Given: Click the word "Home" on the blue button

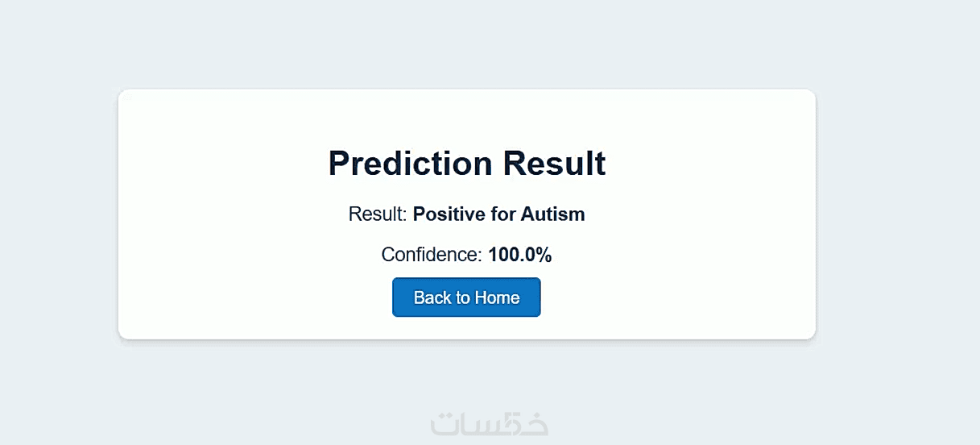Looking at the screenshot, I should pyautogui.click(x=497, y=297).
